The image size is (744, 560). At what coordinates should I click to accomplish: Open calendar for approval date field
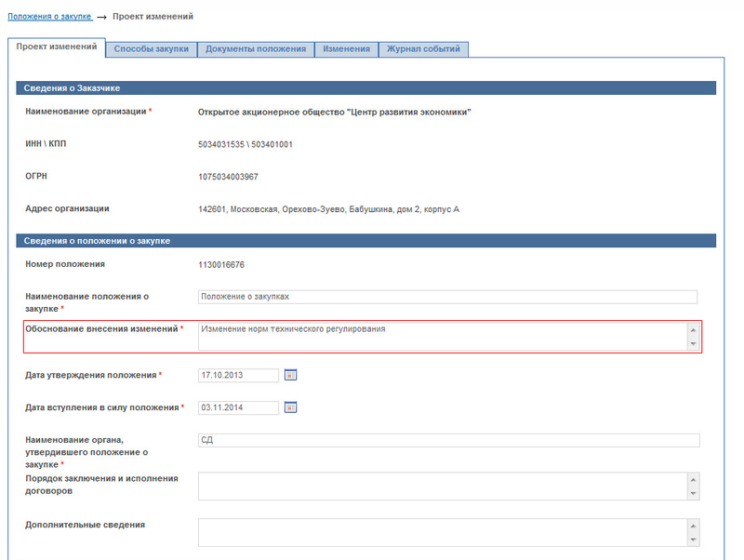[290, 375]
